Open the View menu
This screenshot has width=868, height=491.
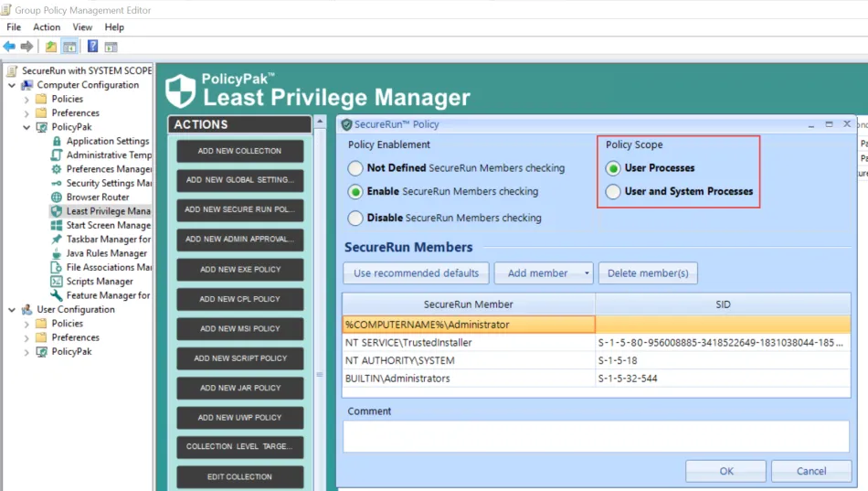click(82, 27)
